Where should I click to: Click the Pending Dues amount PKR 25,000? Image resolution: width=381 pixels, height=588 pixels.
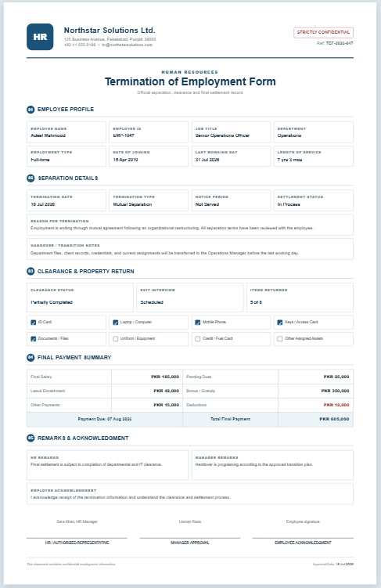pos(336,377)
